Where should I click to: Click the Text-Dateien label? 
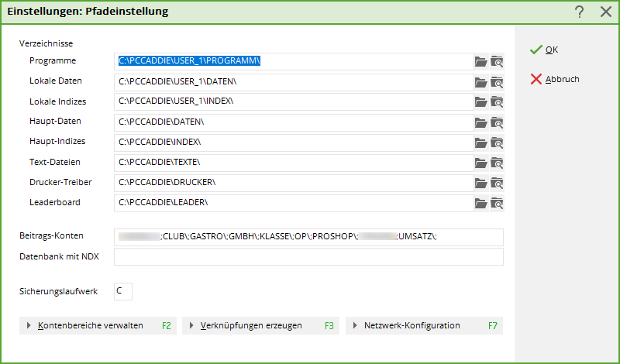click(x=55, y=162)
